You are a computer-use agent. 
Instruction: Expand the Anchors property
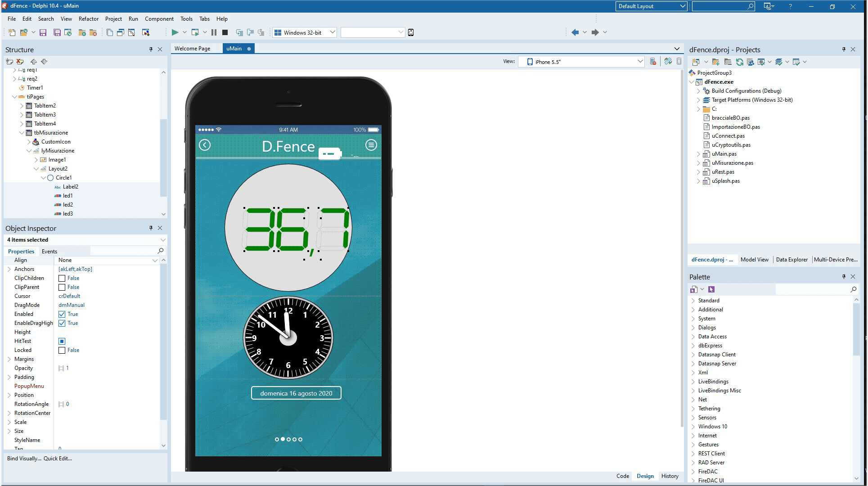9,269
